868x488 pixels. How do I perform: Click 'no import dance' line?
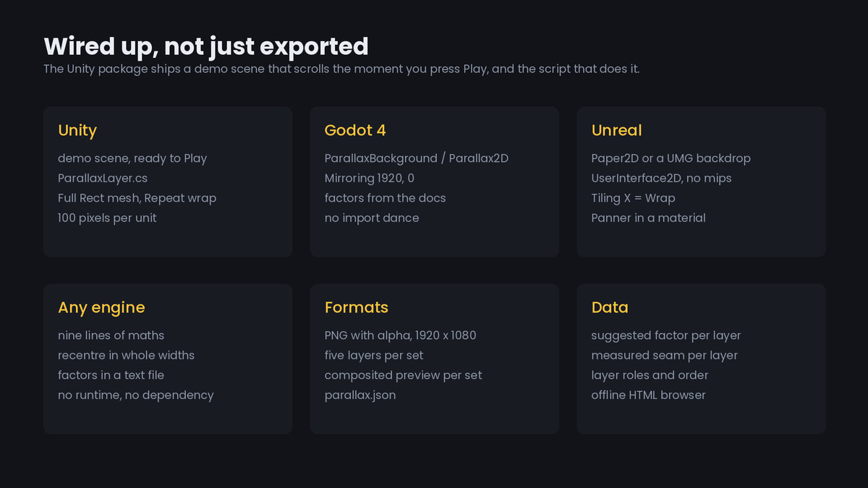coord(372,218)
